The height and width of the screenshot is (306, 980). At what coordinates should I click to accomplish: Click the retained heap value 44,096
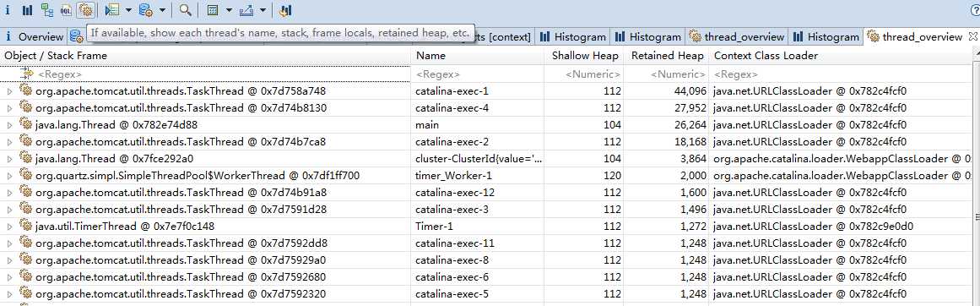tap(690, 90)
